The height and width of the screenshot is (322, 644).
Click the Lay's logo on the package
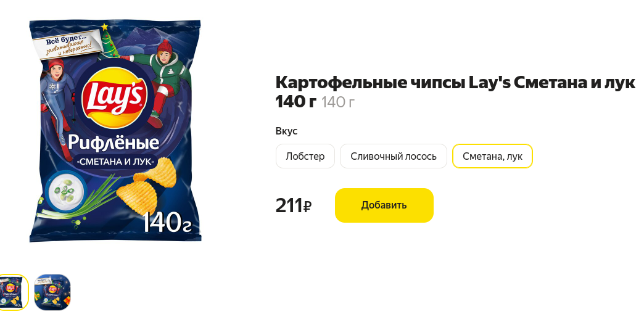pos(114,98)
